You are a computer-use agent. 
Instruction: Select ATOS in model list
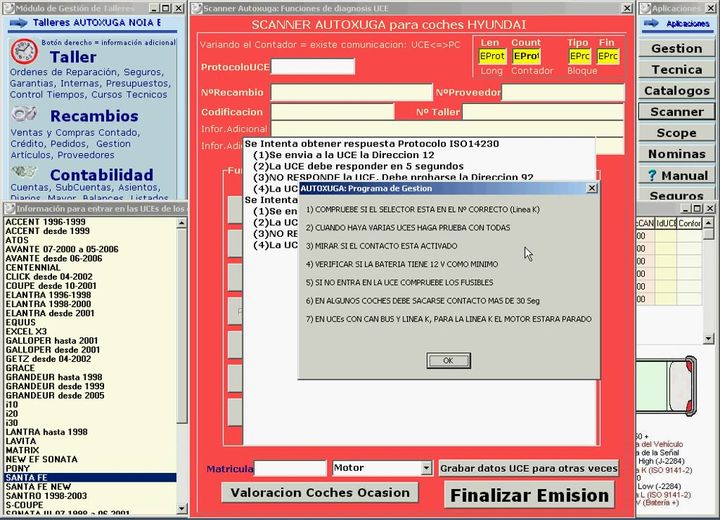pyautogui.click(x=90, y=240)
